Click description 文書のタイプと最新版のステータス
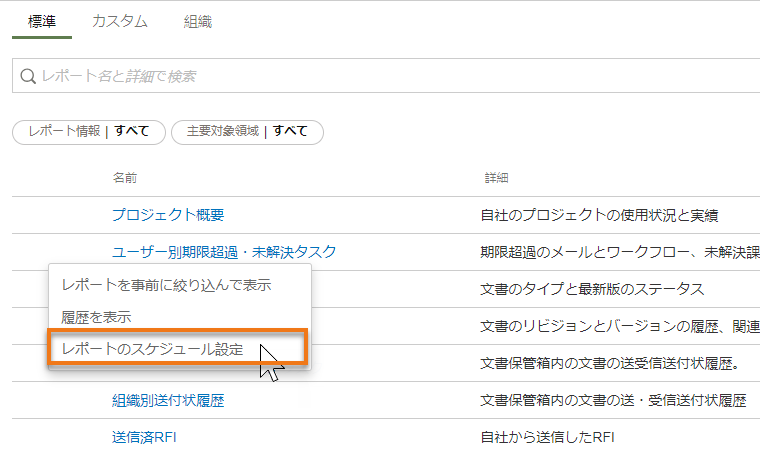 (x=592, y=289)
